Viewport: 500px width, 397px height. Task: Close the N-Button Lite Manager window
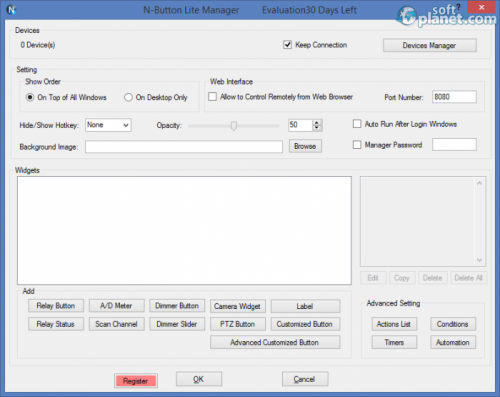(x=481, y=7)
